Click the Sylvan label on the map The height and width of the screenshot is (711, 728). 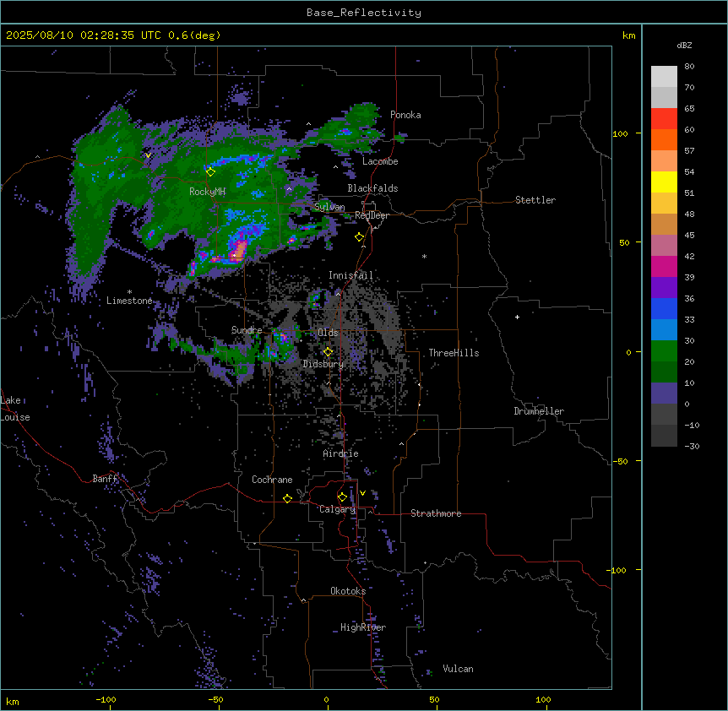point(329,207)
